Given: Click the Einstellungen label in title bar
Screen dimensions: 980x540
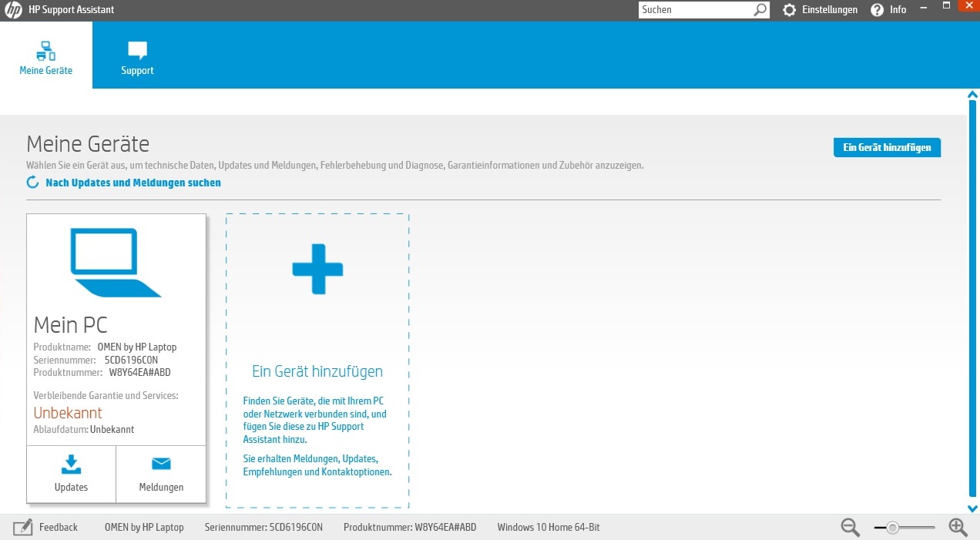Looking at the screenshot, I should 830,10.
